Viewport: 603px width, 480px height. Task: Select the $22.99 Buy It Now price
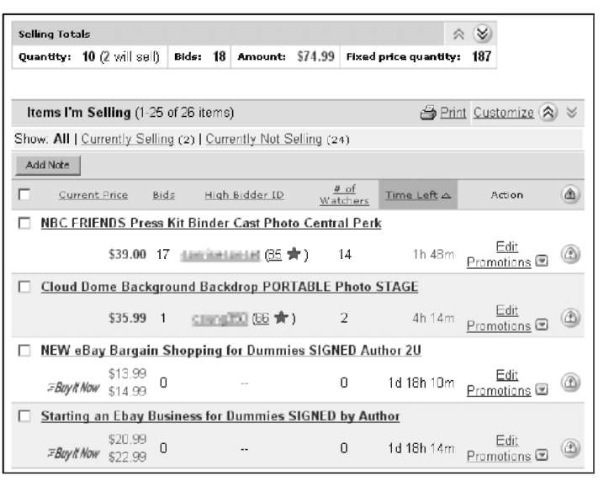[x=127, y=457]
